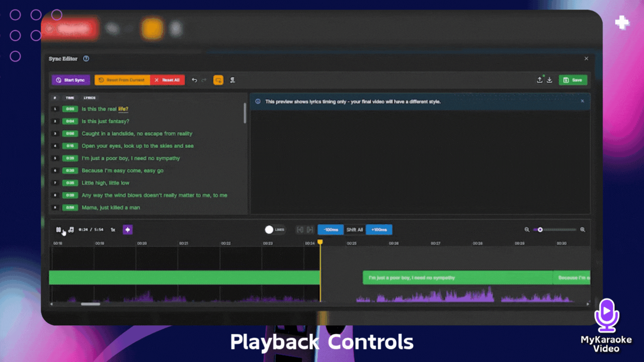Click the timeline horizontal scrollbar thumb
The width and height of the screenshot is (644, 362).
click(91, 304)
